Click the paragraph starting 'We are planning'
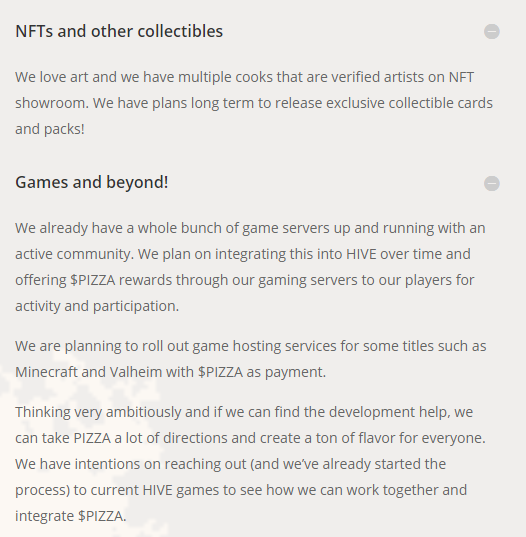526x537 pixels. coord(251,359)
